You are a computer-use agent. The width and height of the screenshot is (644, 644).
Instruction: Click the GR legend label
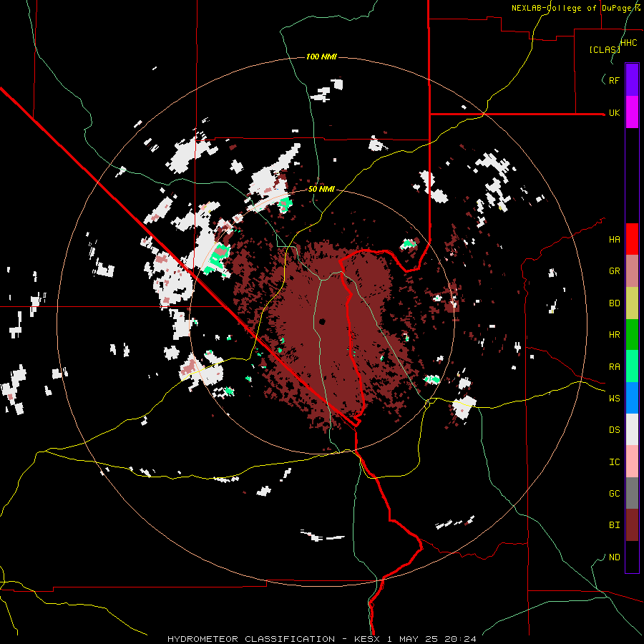click(x=614, y=271)
